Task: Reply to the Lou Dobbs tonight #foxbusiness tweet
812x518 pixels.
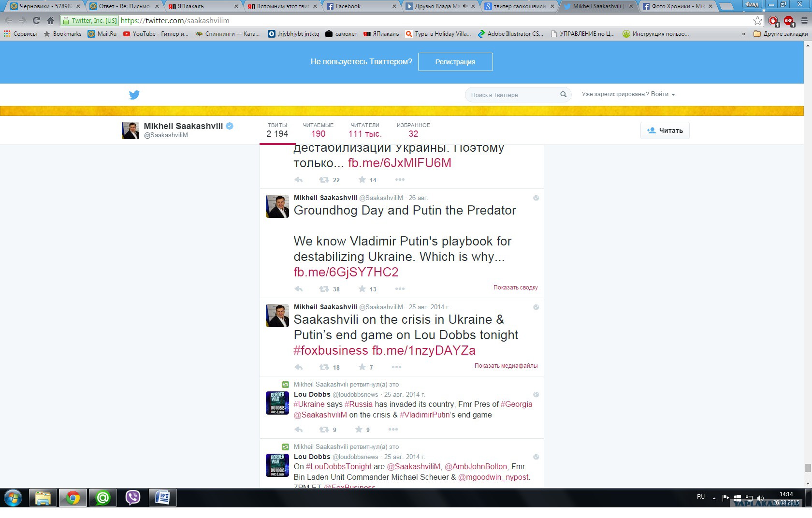Action: (299, 367)
